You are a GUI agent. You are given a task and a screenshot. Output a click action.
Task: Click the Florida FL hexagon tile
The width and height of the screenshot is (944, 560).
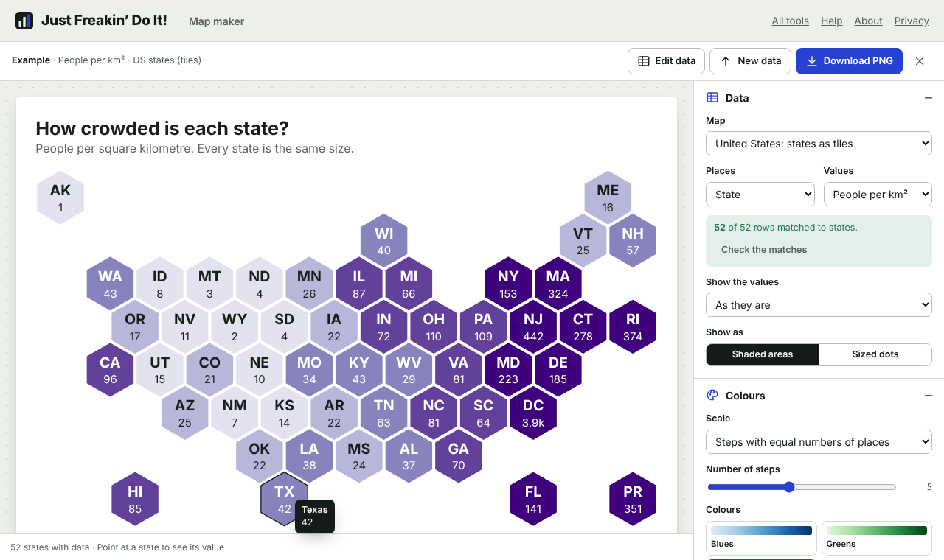533,499
